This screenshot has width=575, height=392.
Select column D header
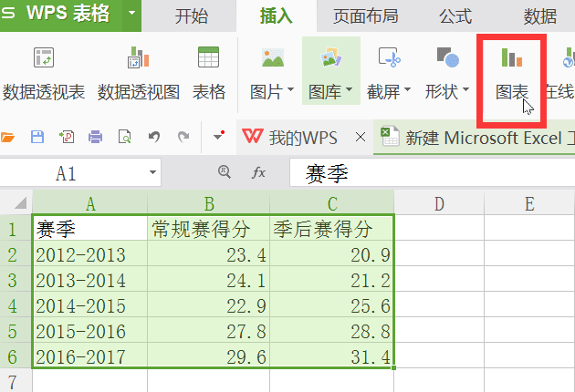[x=439, y=203]
